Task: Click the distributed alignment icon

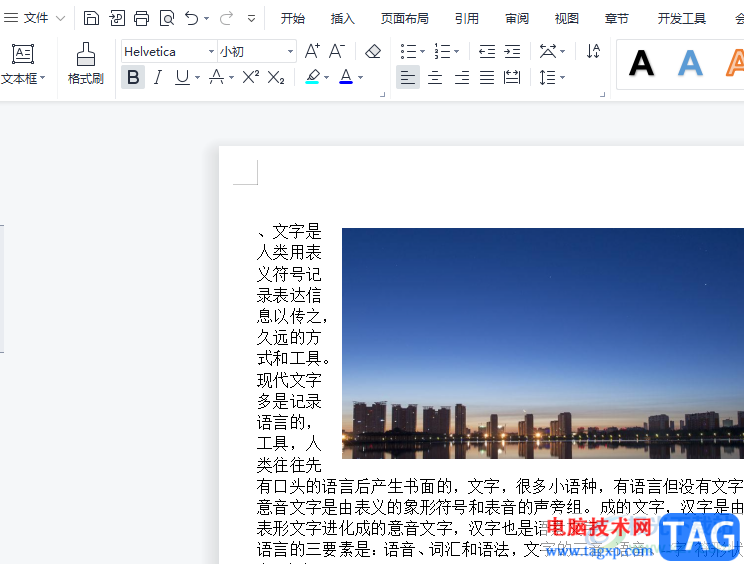Action: pyautogui.click(x=512, y=77)
